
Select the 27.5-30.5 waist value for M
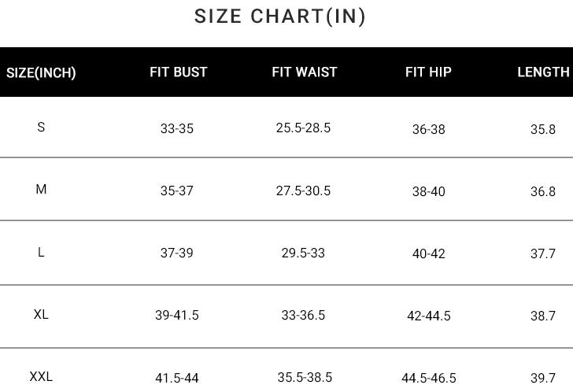pyautogui.click(x=303, y=191)
